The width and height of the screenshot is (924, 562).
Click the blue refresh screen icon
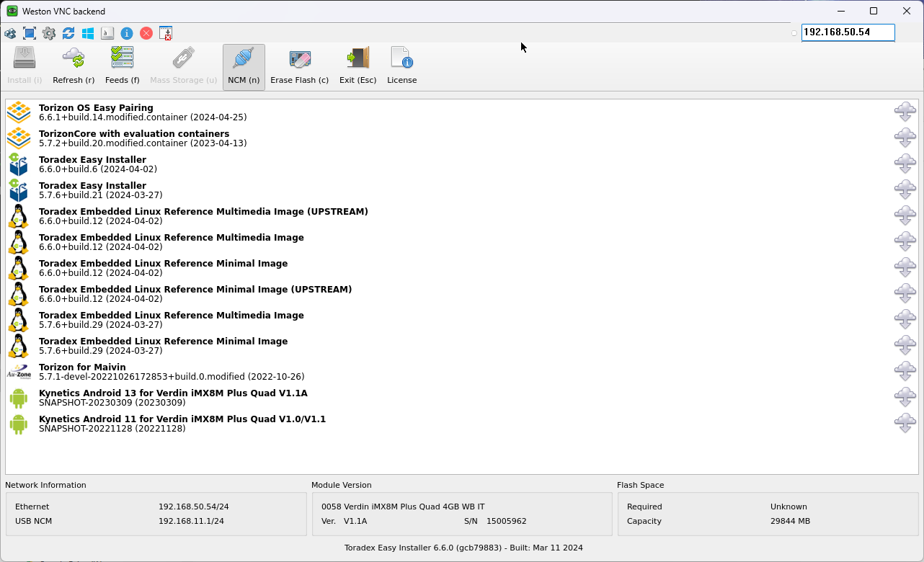pyautogui.click(x=68, y=33)
